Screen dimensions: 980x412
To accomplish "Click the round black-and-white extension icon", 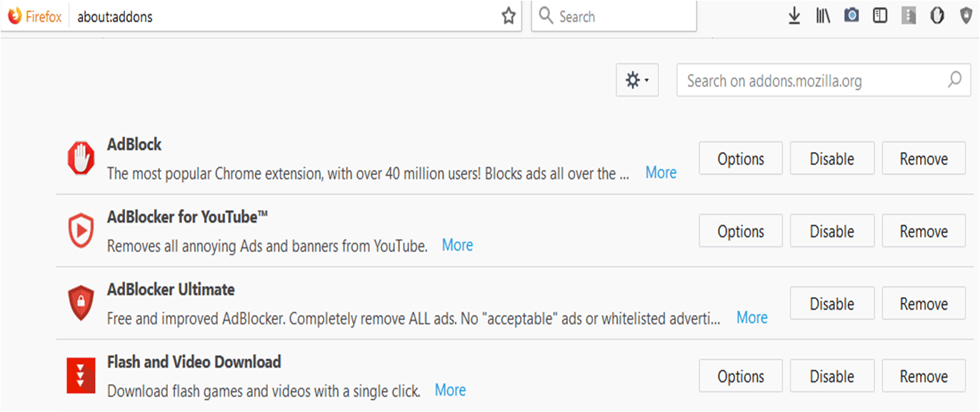I will point(937,15).
